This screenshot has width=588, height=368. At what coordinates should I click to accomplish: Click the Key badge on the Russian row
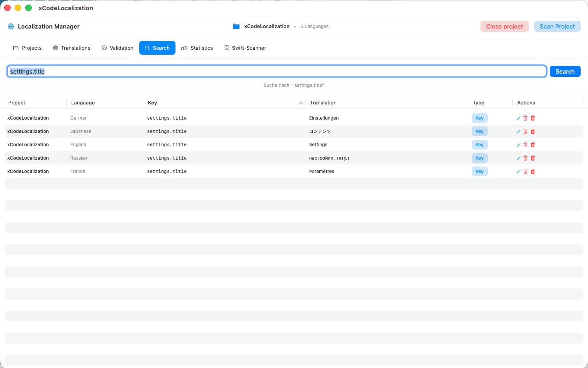[480, 158]
